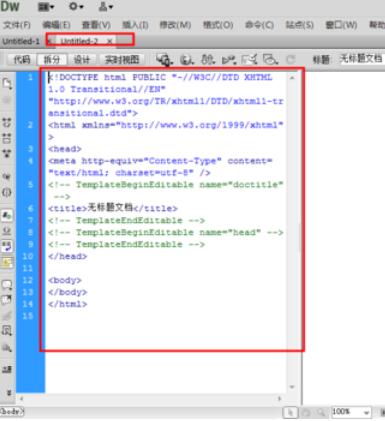385x421 pixels.
Task: Click the Remove Comment icon
Action: [x=7, y=300]
